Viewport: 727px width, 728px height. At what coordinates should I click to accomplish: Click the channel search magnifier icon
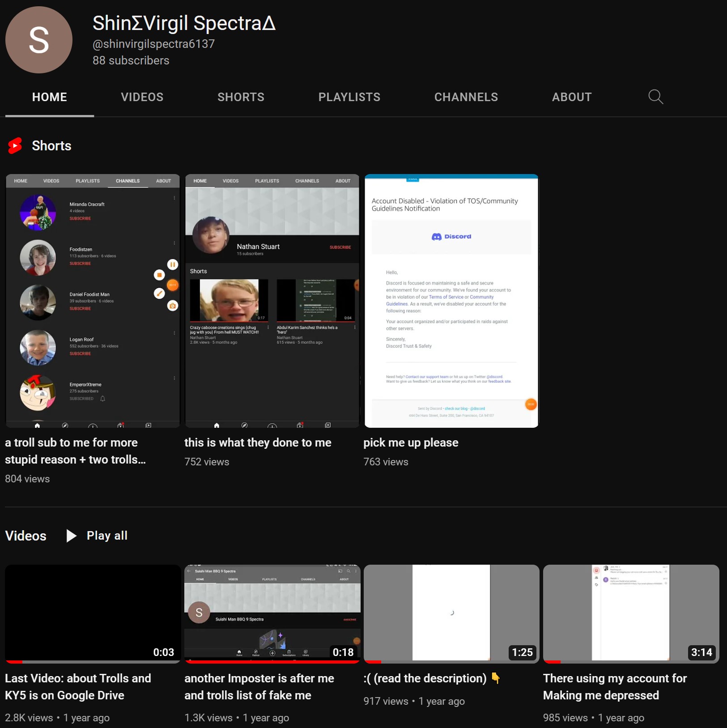pos(655,97)
